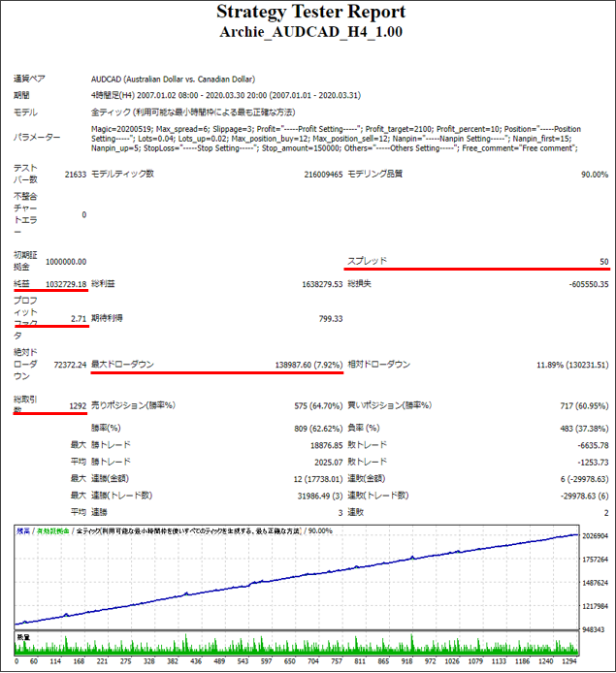The width and height of the screenshot is (616, 673).
Task: Select the chart axis value 1757264
Action: click(x=595, y=560)
